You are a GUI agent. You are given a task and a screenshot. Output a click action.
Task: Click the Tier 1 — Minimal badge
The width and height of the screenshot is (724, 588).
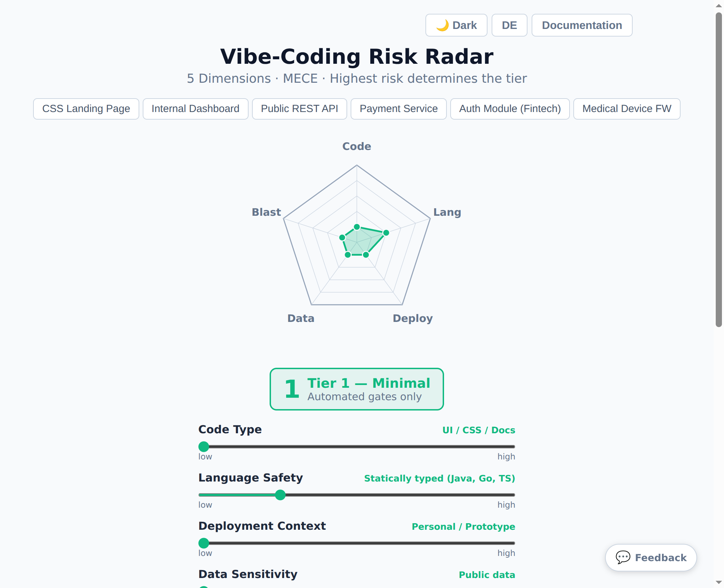(356, 389)
